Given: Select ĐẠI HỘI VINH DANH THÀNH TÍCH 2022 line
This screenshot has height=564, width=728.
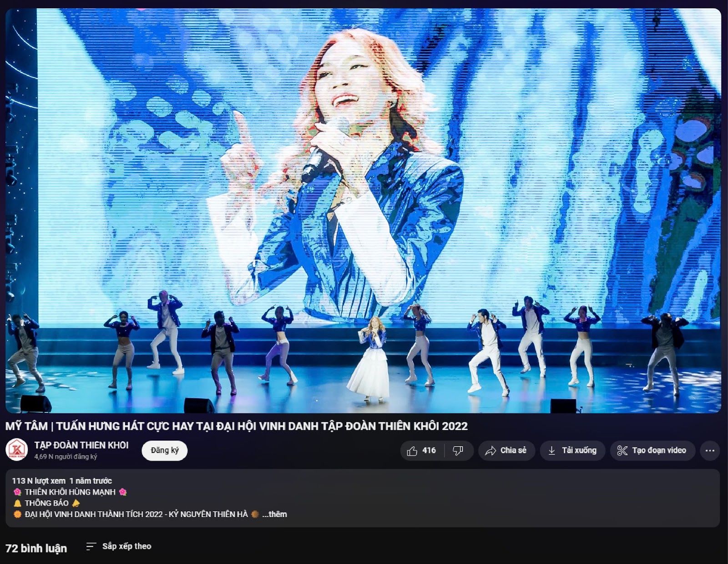Looking at the screenshot, I should tap(136, 514).
